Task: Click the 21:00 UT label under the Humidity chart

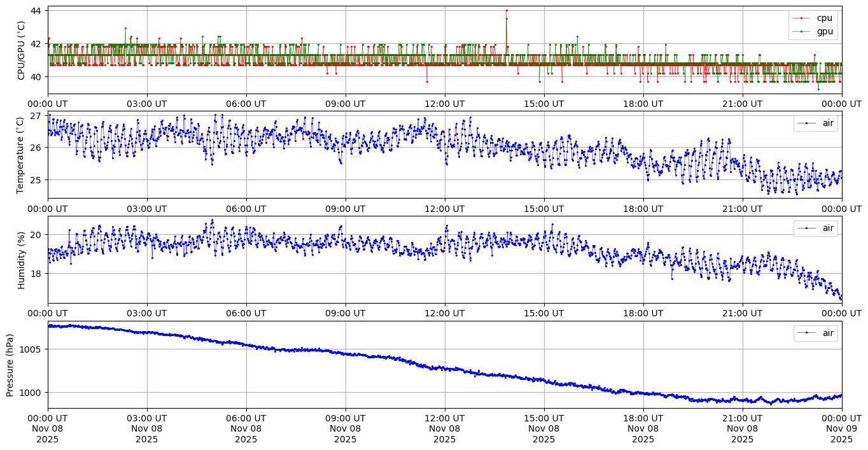Action: [x=742, y=313]
